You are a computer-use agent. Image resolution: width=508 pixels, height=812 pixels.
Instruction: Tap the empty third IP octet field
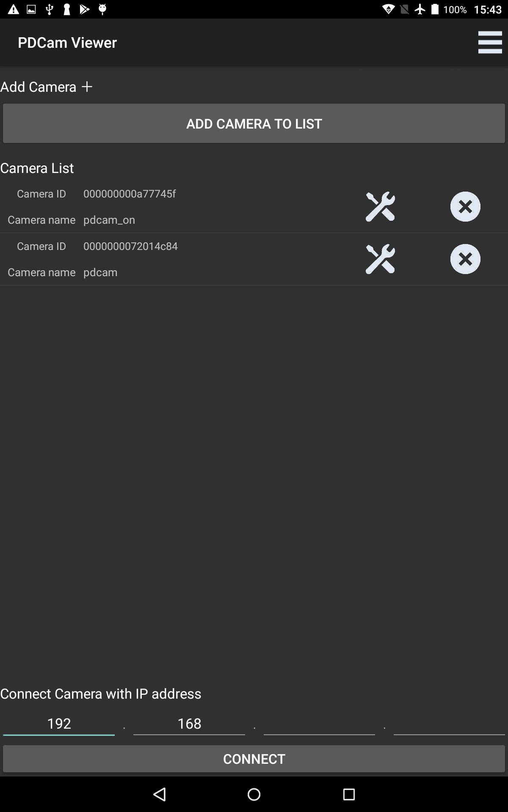[x=319, y=724]
